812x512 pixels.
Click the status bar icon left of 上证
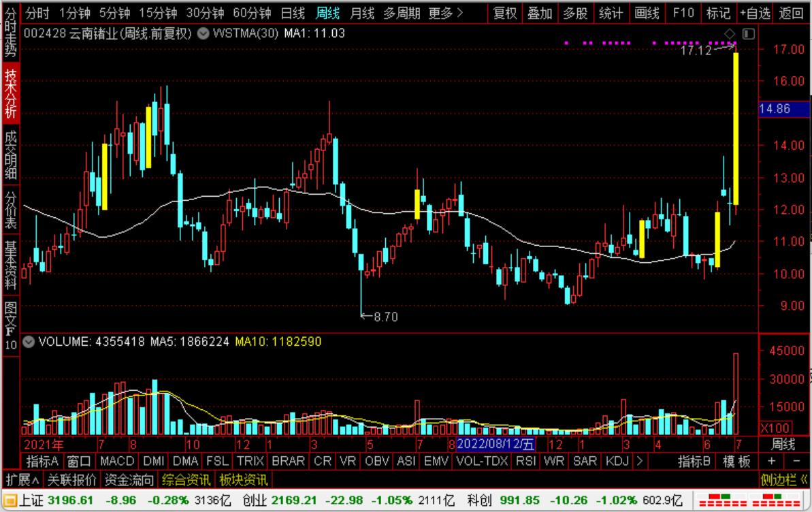(x=10, y=500)
